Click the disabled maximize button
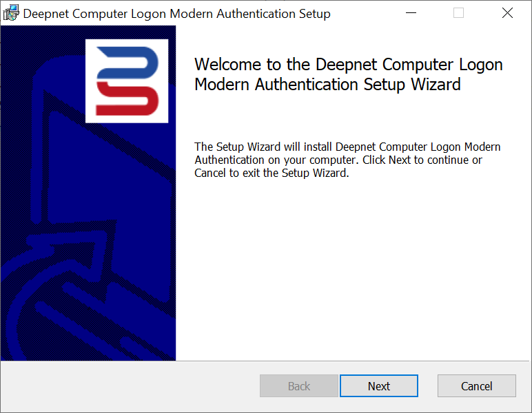Image resolution: width=532 pixels, height=413 pixels. (458, 13)
